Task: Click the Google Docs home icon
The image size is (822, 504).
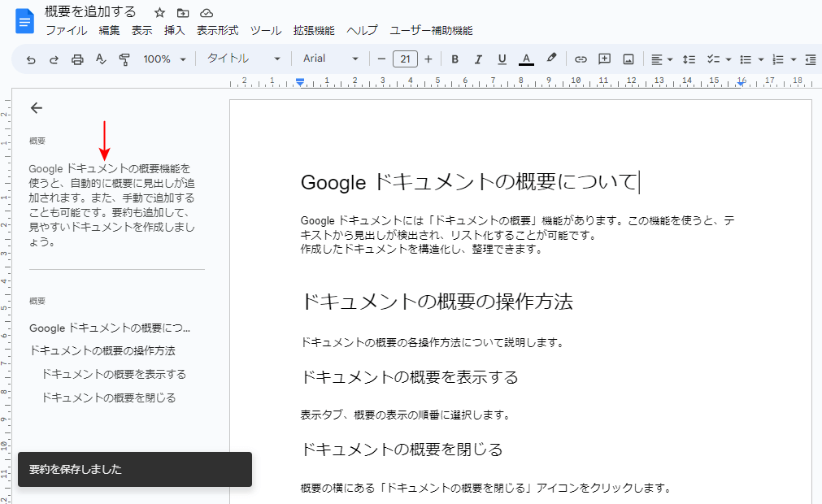Action: point(24,22)
